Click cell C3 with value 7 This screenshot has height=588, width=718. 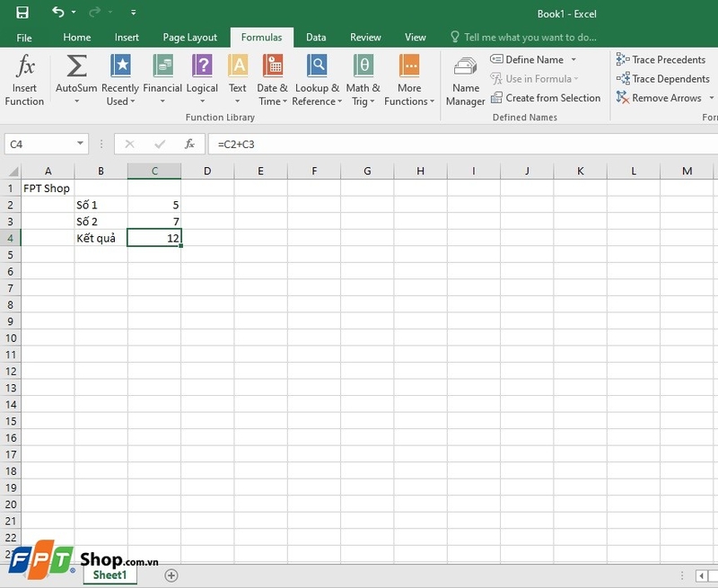[154, 222]
